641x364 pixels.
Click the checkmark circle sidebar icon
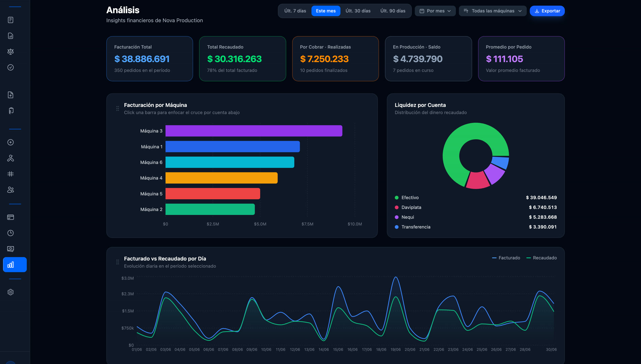[10, 67]
